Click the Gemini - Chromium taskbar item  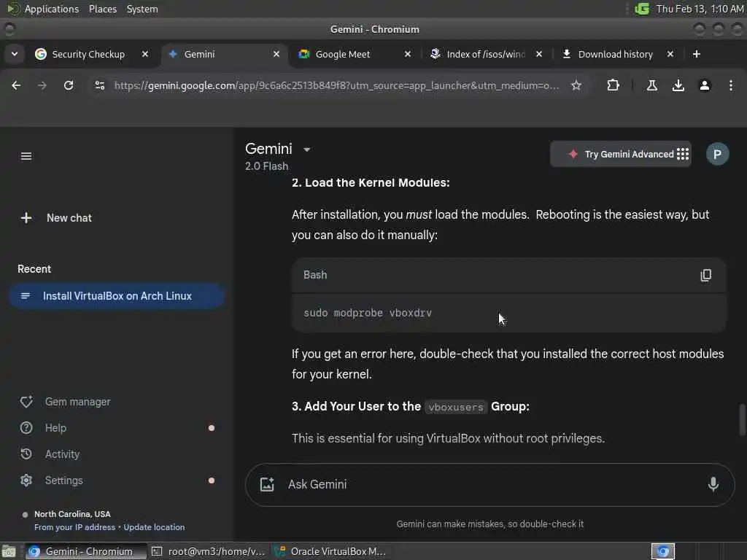(x=86, y=551)
